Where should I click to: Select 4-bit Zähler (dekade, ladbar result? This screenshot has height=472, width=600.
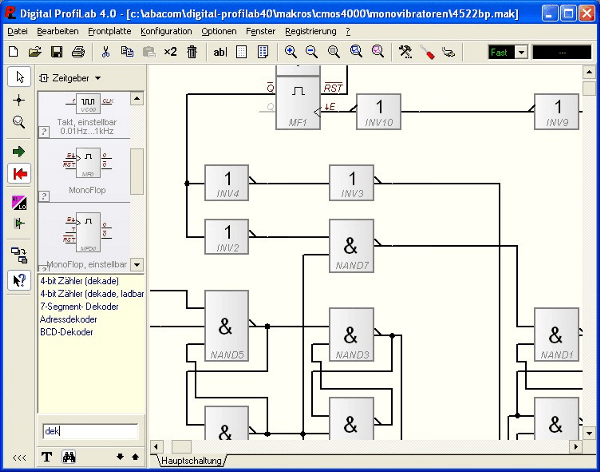[92, 294]
